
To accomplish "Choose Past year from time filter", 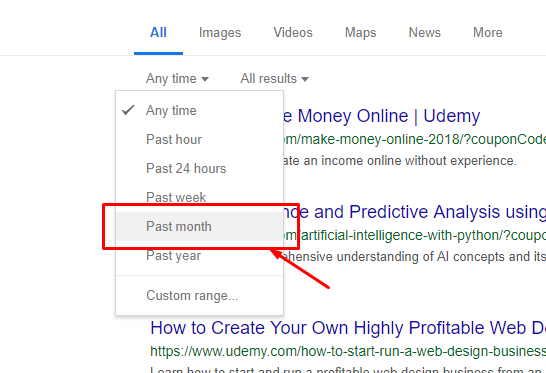I will (200, 255).
